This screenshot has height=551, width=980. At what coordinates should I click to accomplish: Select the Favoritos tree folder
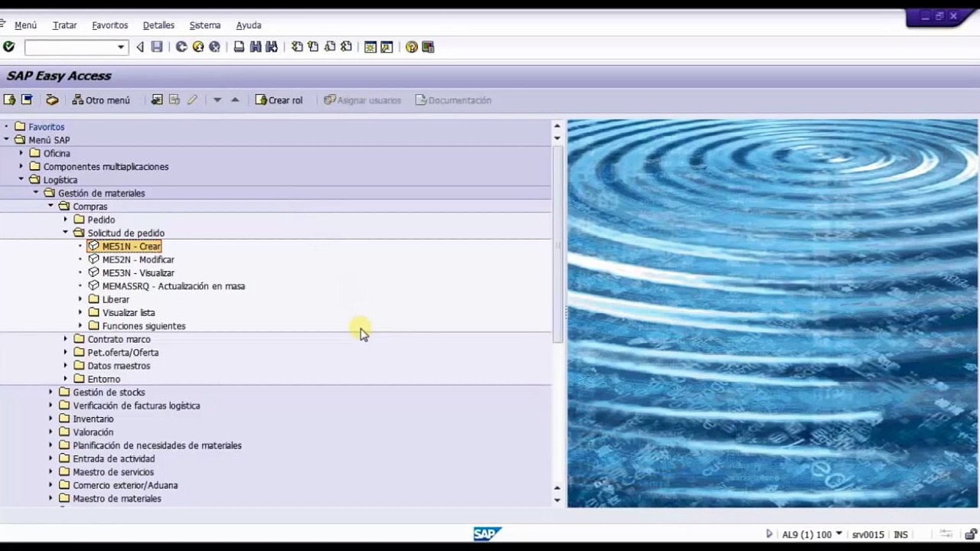[46, 127]
